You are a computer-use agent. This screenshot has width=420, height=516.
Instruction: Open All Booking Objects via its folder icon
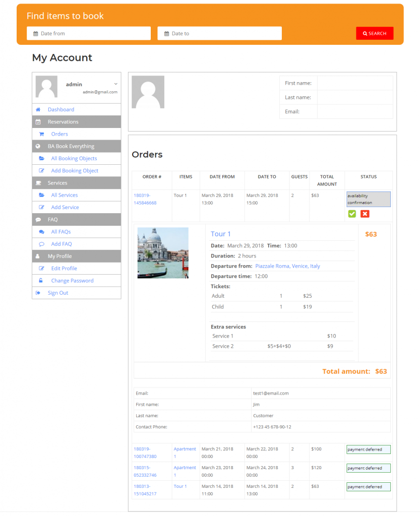(42, 158)
